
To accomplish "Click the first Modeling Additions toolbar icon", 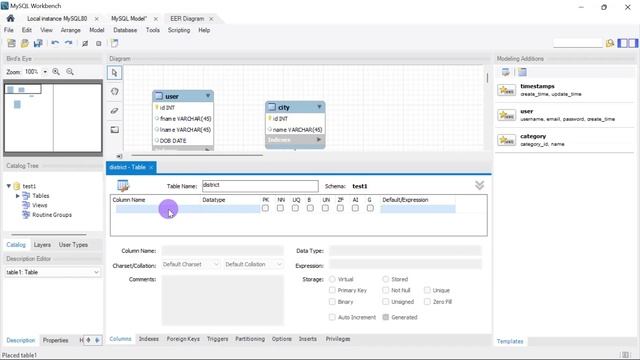I will tap(506, 72).
